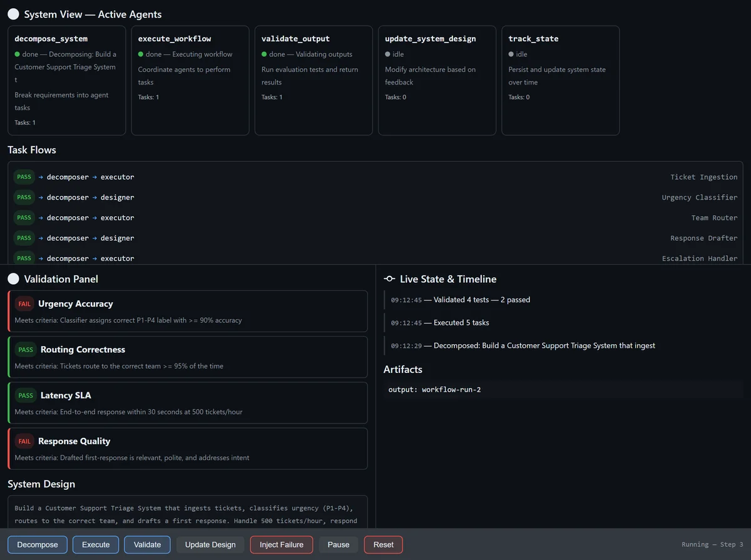Click the PASS badge for Ticket Ingestion flow
Screen dimensions: 751x560
coord(24,177)
